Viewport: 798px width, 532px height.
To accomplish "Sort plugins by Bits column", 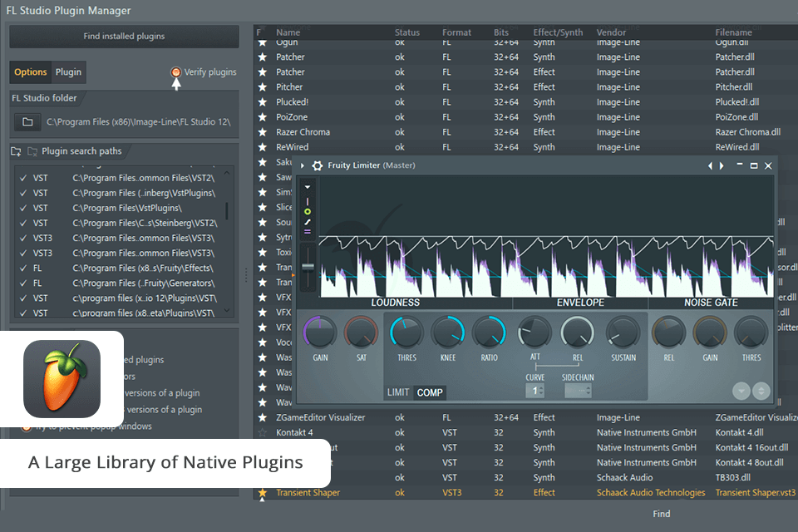I will tap(500, 32).
